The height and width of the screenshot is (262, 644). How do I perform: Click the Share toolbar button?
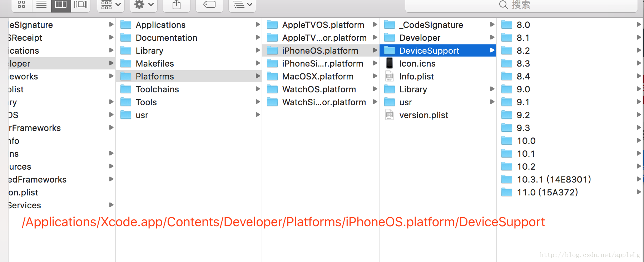pyautogui.click(x=177, y=5)
